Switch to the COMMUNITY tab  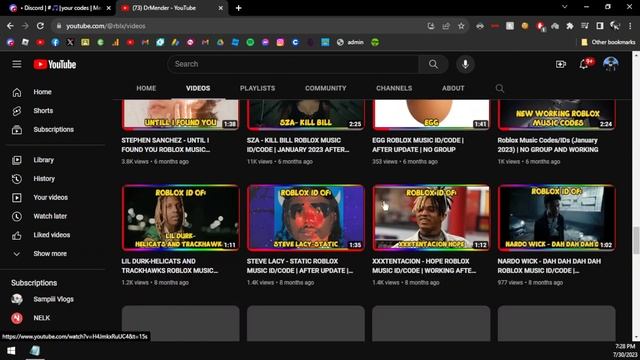coord(326,88)
